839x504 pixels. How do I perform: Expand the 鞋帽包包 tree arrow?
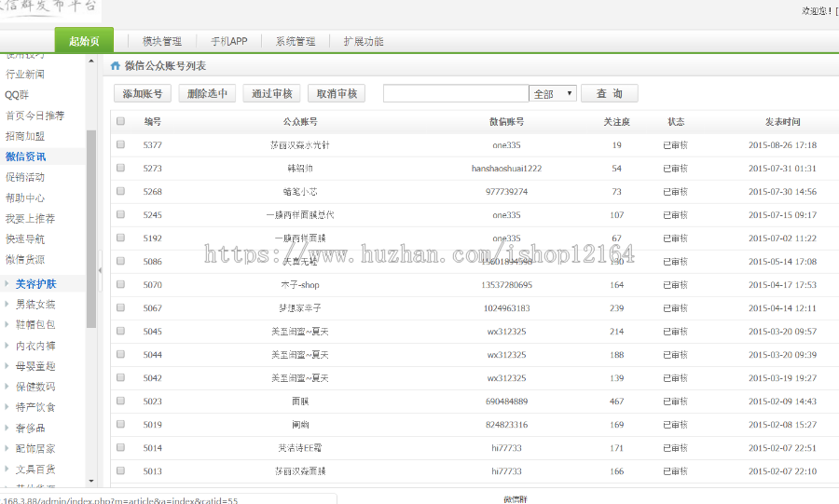(7, 324)
